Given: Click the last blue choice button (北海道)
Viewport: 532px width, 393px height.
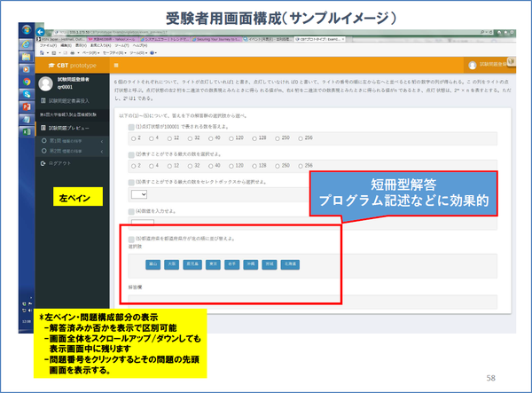Looking at the screenshot, I should (290, 264).
